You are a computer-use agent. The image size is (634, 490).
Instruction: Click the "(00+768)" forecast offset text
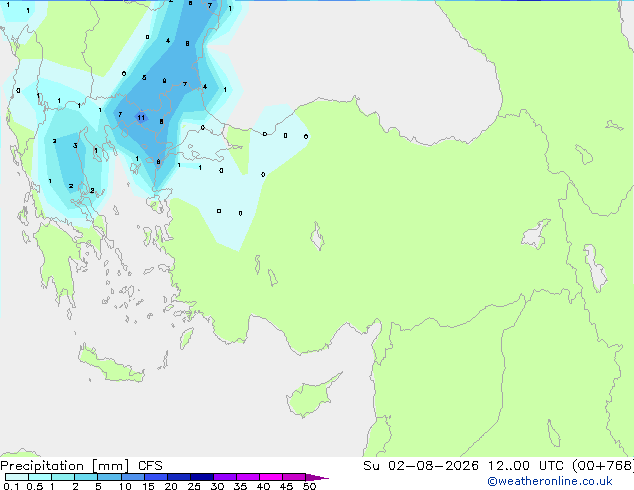(x=603, y=466)
